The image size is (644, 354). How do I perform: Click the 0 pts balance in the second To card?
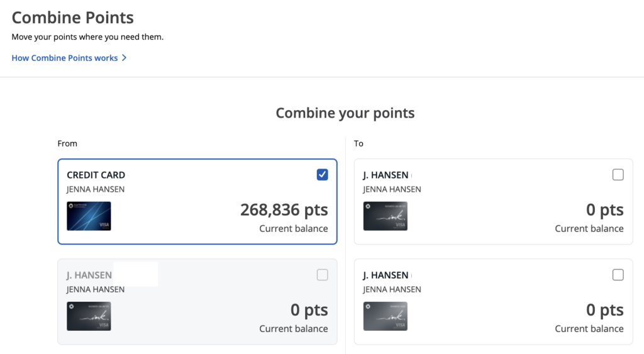(604, 310)
